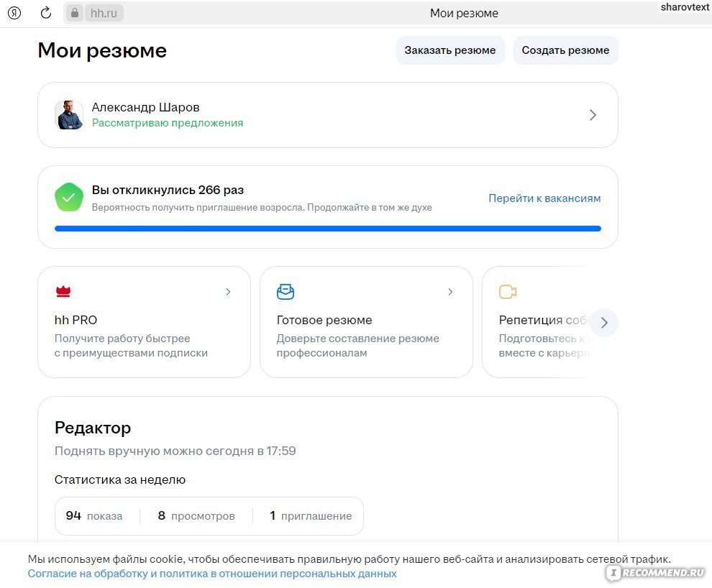This screenshot has height=588, width=712.
Task: Expand the Готовое резюме card chevron
Action: click(x=450, y=292)
